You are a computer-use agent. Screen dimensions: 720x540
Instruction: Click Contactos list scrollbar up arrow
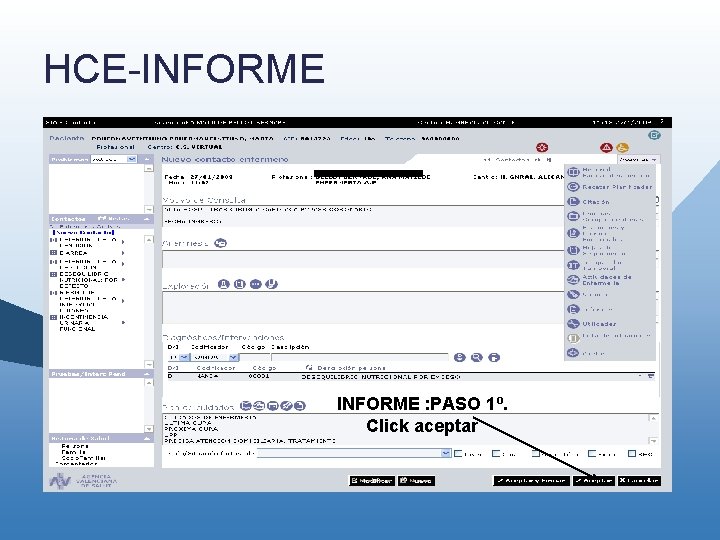click(148, 240)
